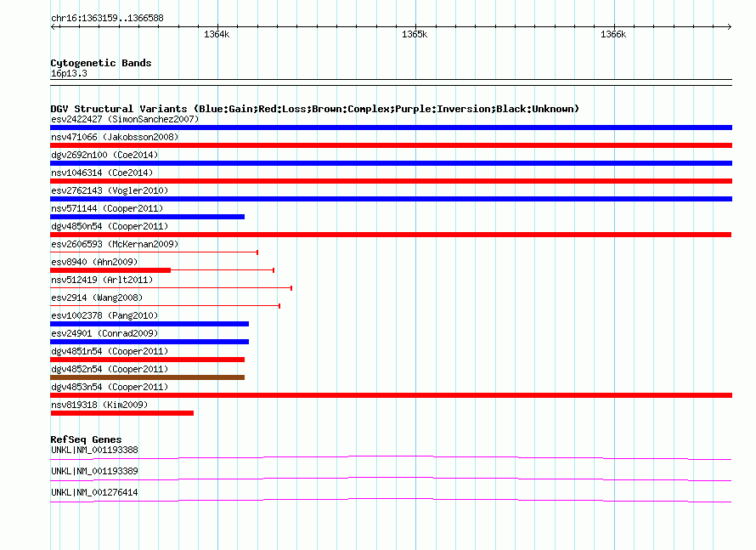This screenshot has width=756, height=550.
Task: Click the esv2422427 SimonSanchez2007 blue bar
Action: tap(391, 128)
